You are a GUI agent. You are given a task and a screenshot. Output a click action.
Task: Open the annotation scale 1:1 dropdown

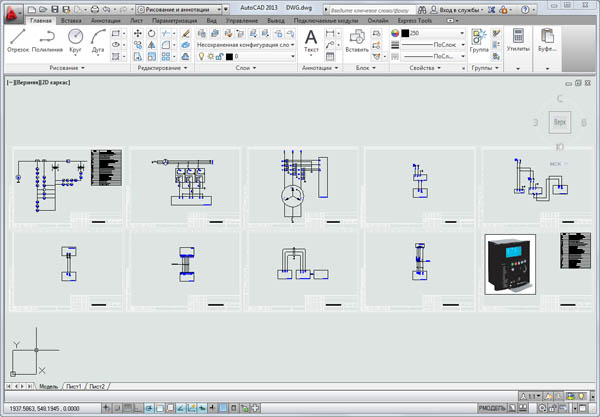pos(531,396)
